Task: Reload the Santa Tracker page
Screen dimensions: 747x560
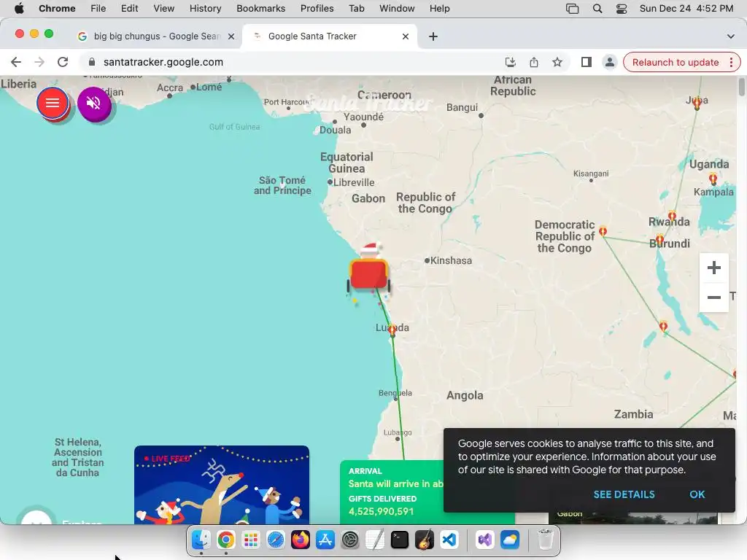Action: 63,62
